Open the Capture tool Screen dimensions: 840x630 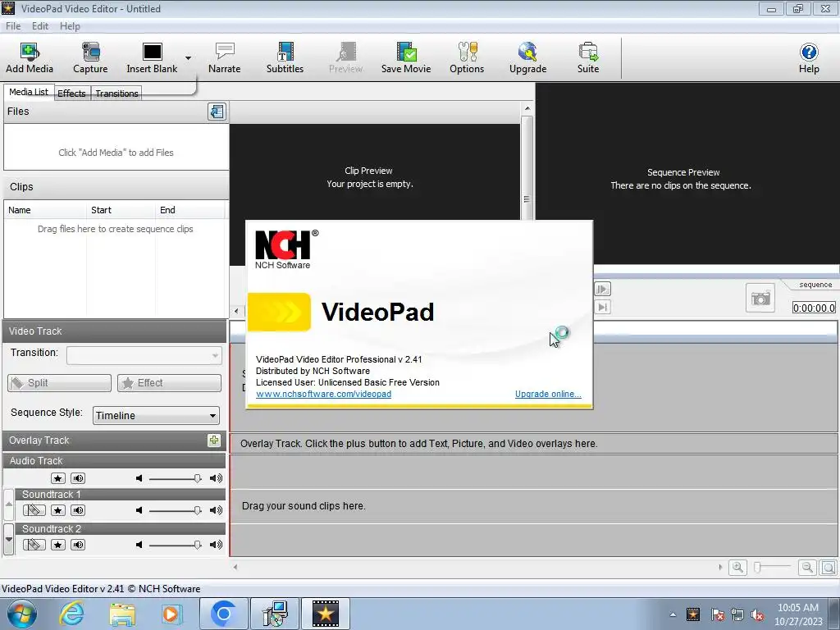tap(90, 58)
